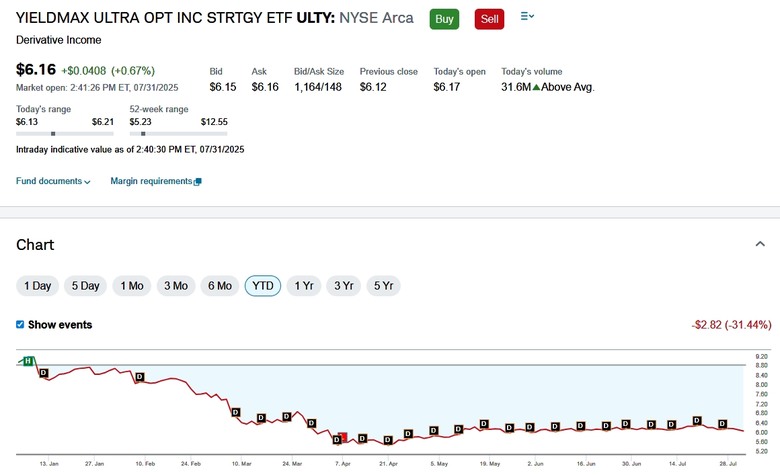Click the Bid price $6.15
The image size is (780, 475).
click(x=223, y=87)
